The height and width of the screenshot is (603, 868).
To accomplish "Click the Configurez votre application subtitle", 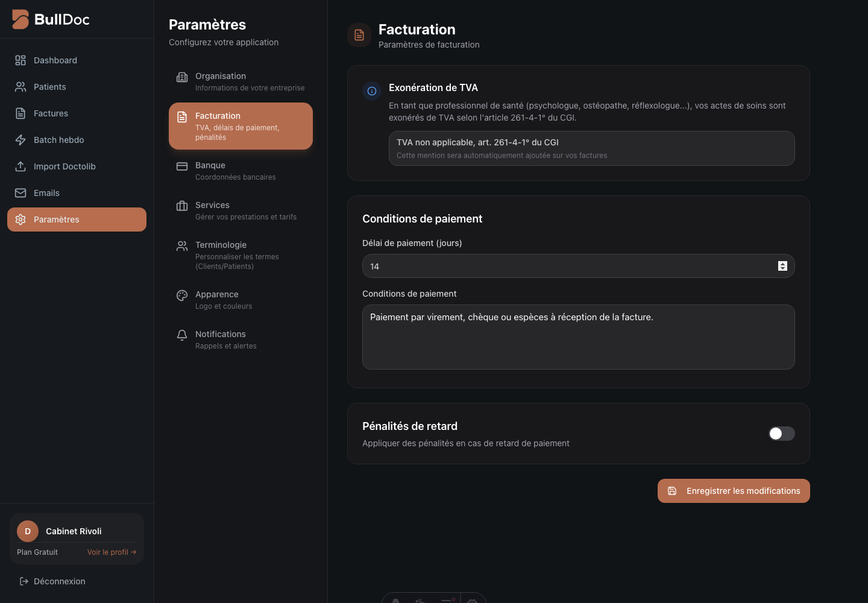I will 224,42.
